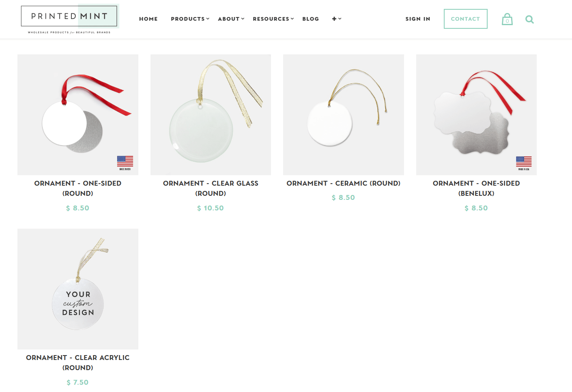Click the Printed Mint logo
The image size is (572, 392).
[69, 19]
